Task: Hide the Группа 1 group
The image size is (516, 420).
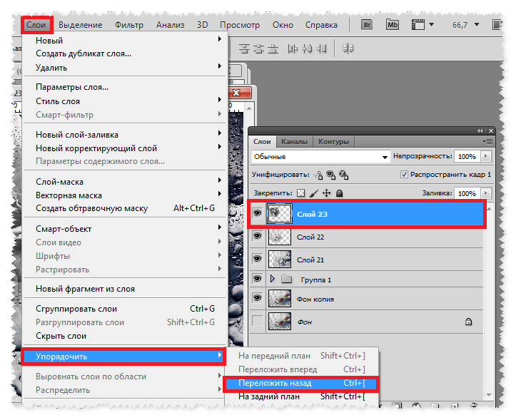Action: [x=257, y=279]
